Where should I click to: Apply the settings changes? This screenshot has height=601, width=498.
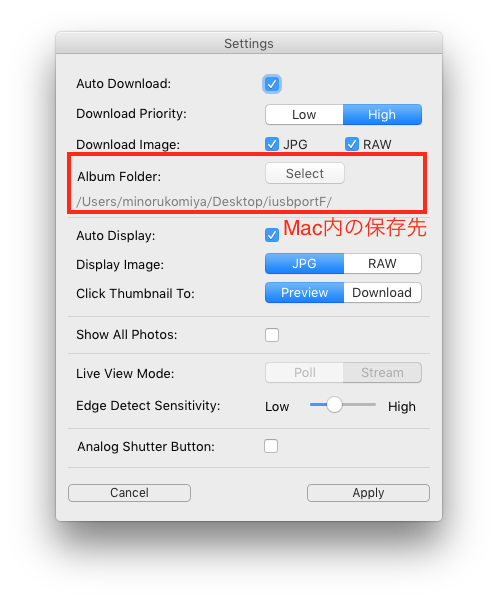point(368,493)
